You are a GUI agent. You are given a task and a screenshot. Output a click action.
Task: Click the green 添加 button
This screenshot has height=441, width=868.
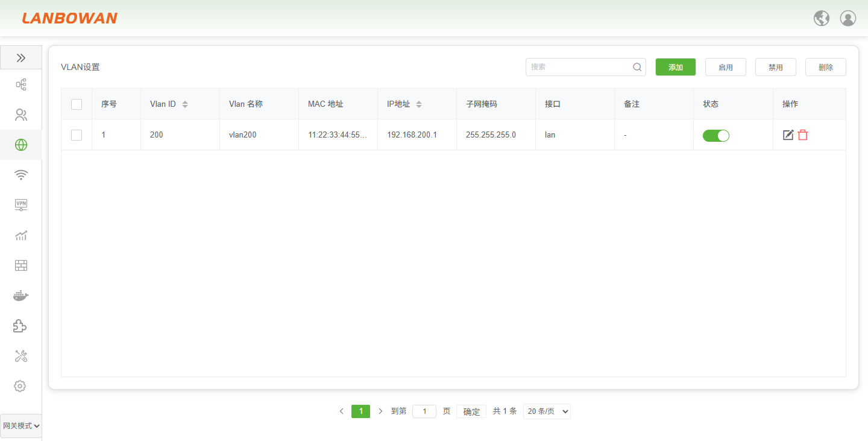(x=676, y=67)
